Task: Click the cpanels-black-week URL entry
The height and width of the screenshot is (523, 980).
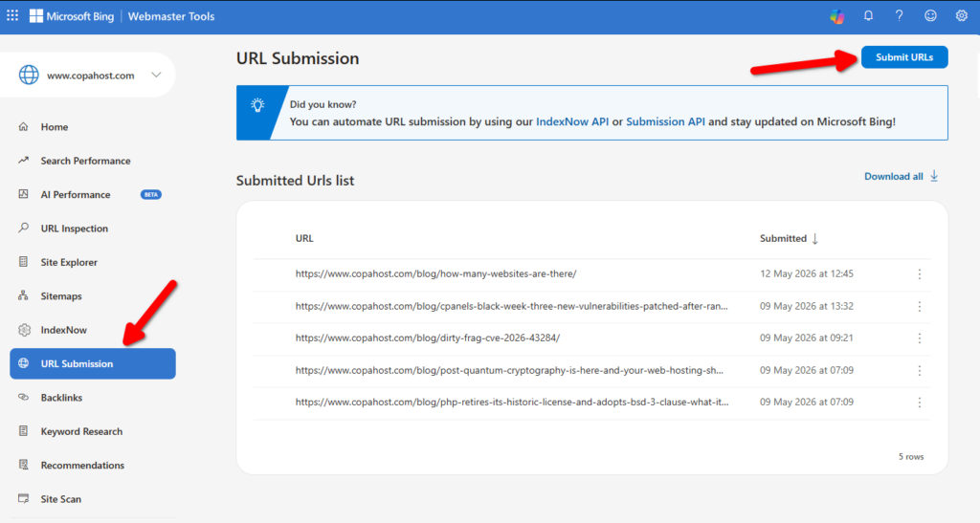Action: coord(511,306)
